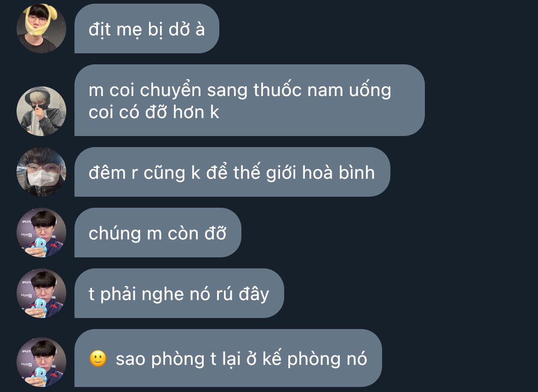Click the word 'rú đây' in fifth bubble
This screenshot has height=392, width=538.
pos(242,294)
